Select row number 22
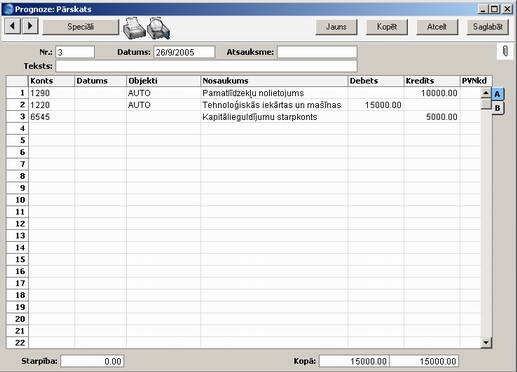517x372 pixels. point(17,343)
